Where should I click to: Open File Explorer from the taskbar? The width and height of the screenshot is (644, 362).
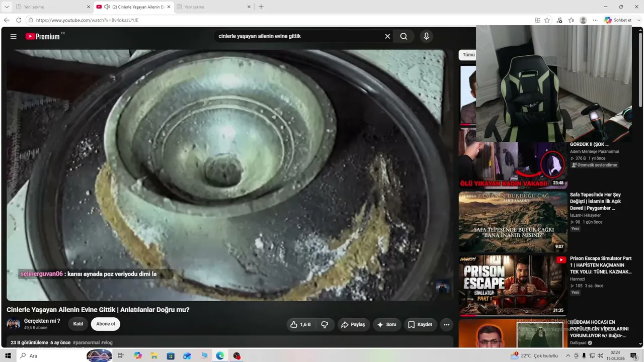coord(154,356)
